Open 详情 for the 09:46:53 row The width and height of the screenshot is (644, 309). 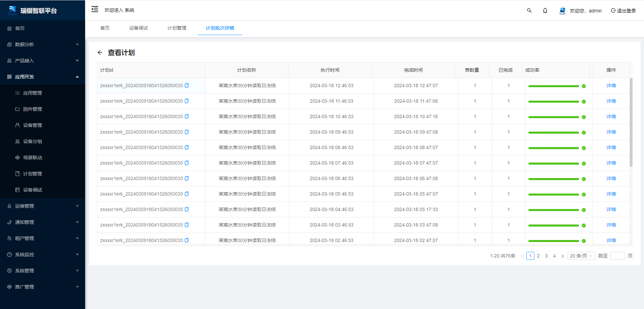click(611, 132)
